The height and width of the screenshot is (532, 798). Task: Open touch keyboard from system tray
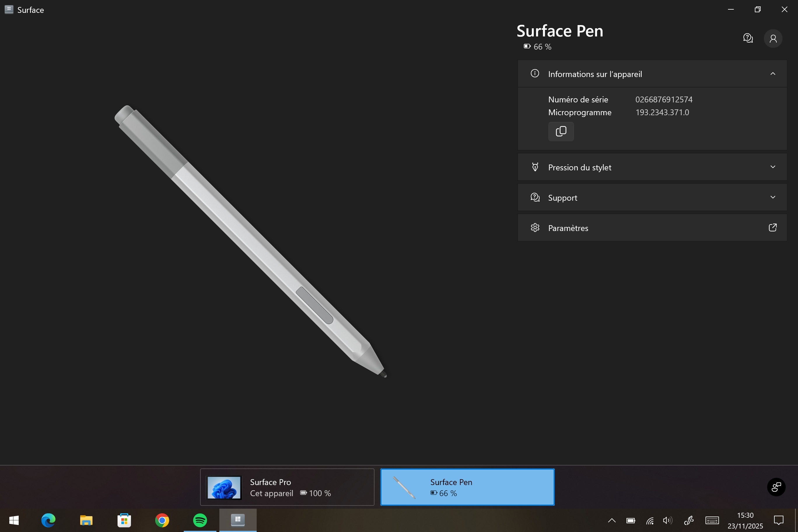point(712,520)
